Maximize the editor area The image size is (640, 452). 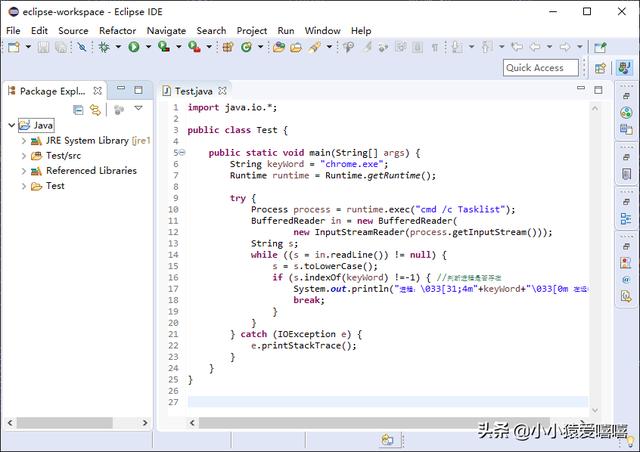(598, 90)
